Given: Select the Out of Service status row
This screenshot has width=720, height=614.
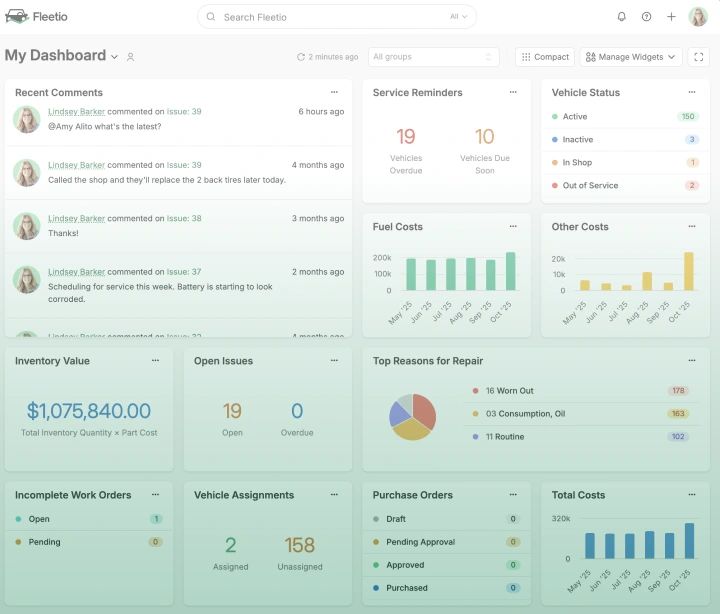Looking at the screenshot, I should pos(625,186).
